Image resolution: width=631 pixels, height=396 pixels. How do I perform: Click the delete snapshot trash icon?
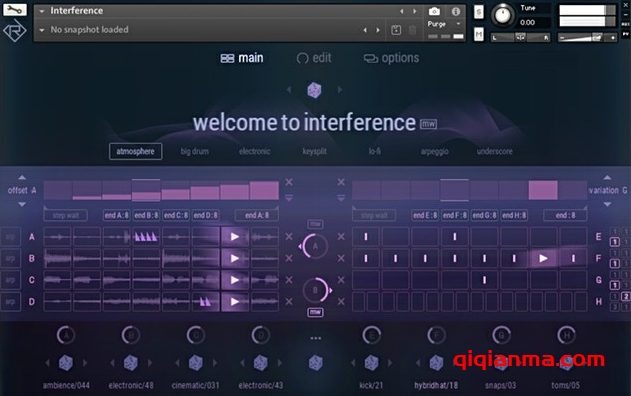[412, 30]
